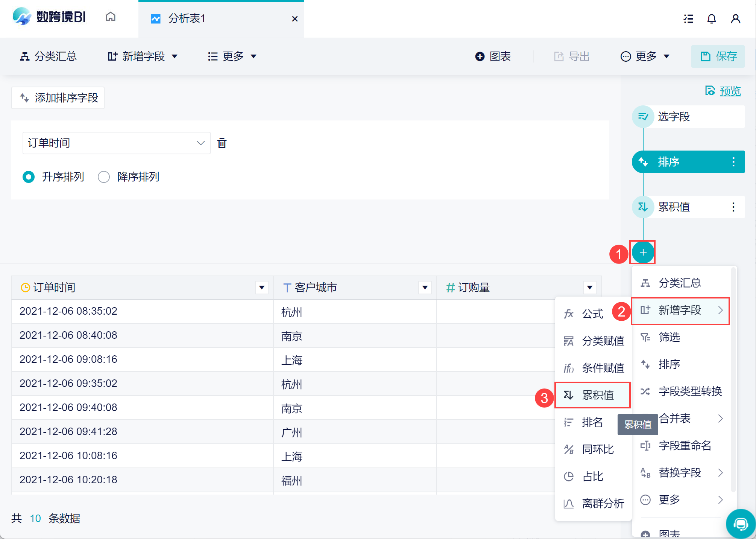Click the 添加排序字段 button
The height and width of the screenshot is (539, 756).
pos(58,98)
